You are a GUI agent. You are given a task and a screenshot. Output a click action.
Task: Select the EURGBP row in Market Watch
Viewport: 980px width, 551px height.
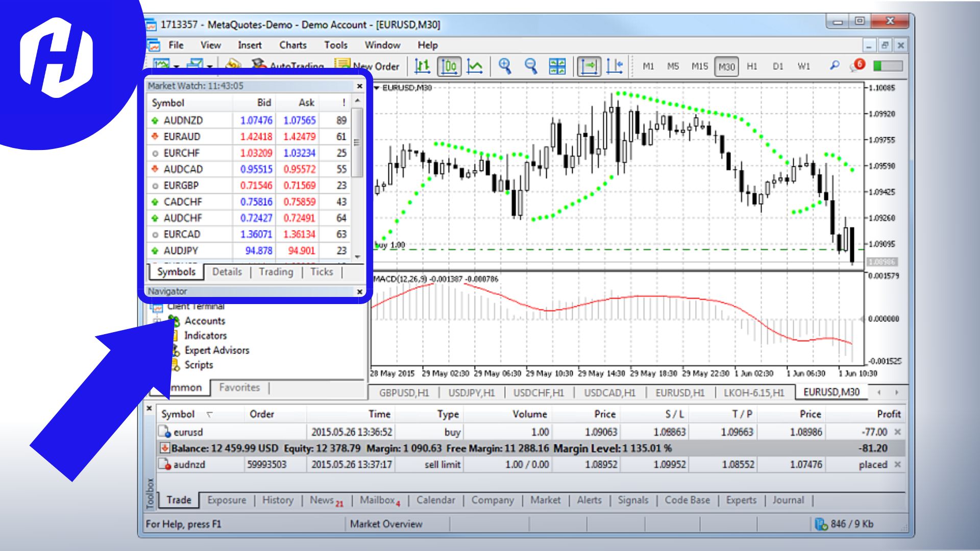point(249,186)
